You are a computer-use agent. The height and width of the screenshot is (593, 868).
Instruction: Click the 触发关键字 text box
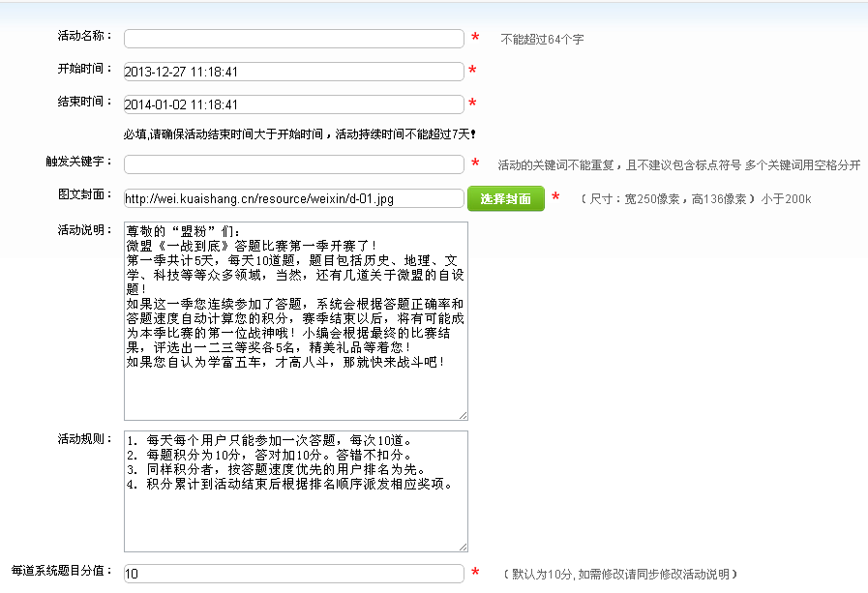(x=294, y=164)
